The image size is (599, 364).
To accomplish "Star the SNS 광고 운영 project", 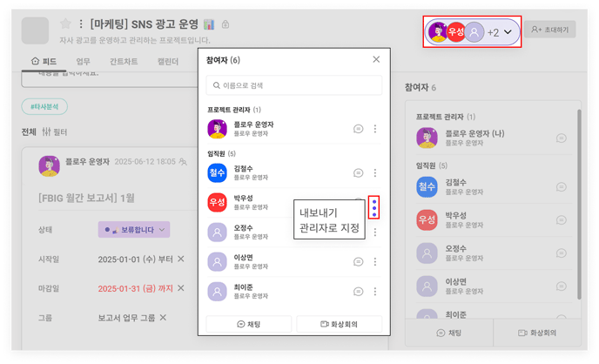I will tap(64, 24).
